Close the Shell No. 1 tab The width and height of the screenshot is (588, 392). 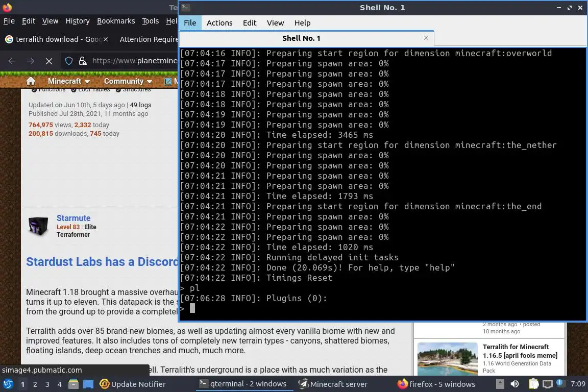click(426, 38)
